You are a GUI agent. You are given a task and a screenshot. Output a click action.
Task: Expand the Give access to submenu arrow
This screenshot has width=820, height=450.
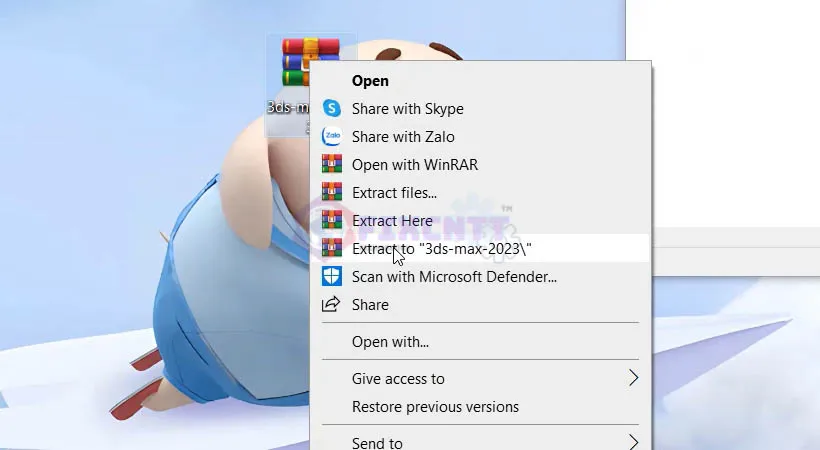(x=633, y=378)
